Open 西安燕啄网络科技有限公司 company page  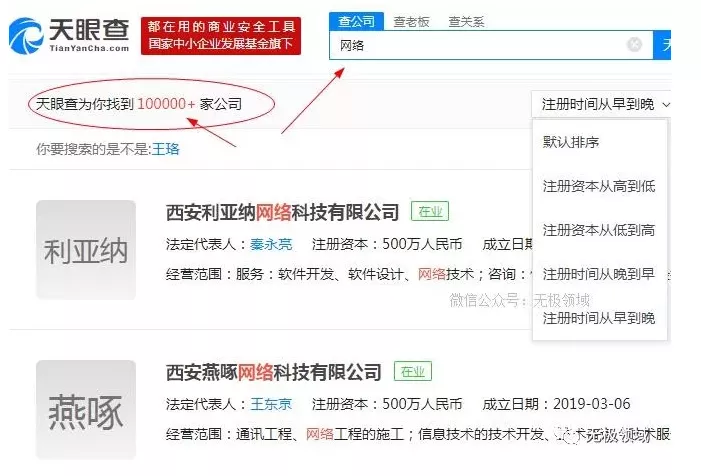273,372
